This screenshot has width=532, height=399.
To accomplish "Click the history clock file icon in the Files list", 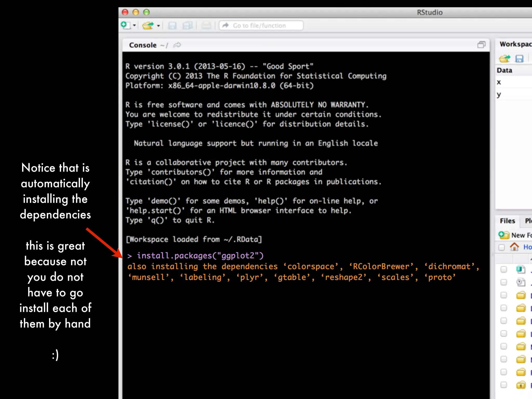I will click(521, 282).
